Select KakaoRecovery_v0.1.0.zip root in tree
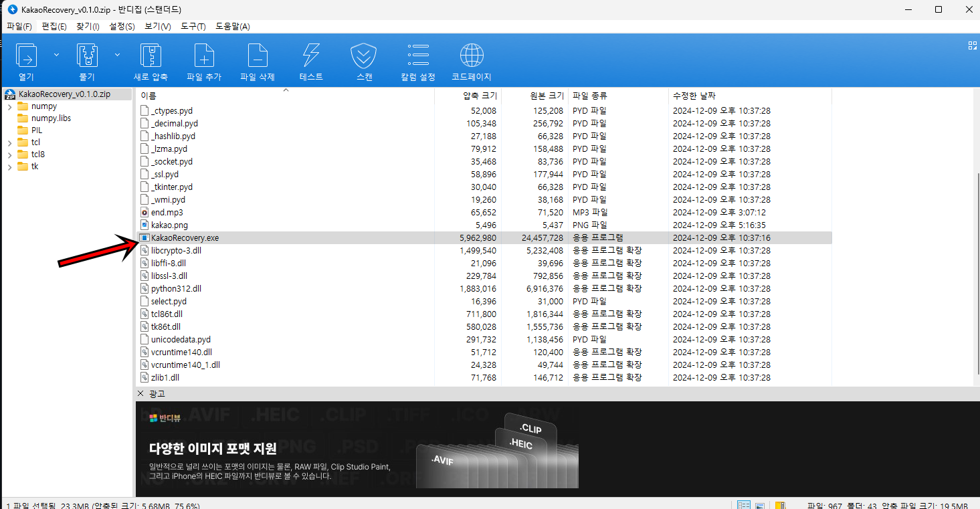Viewport: 980px width, 509px height. click(x=64, y=94)
